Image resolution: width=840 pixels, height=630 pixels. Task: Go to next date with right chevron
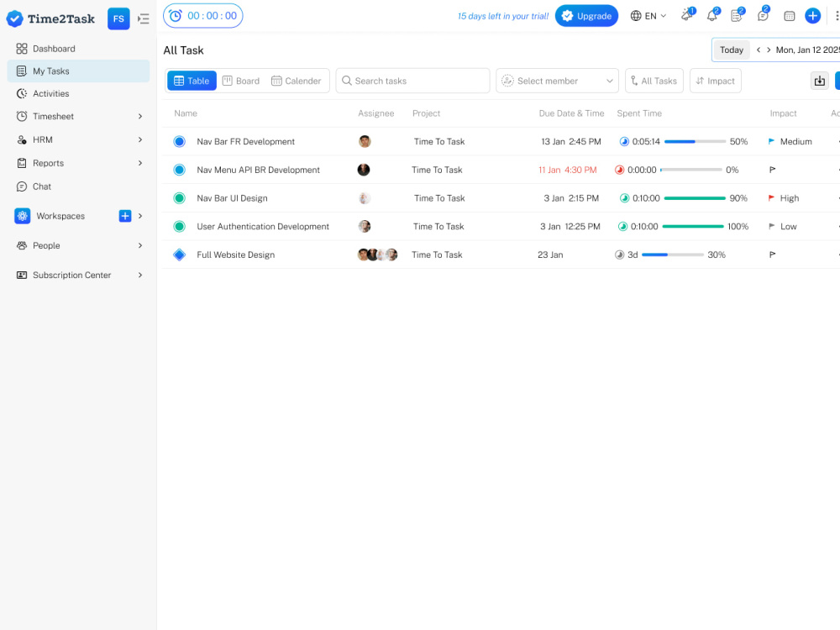click(769, 50)
